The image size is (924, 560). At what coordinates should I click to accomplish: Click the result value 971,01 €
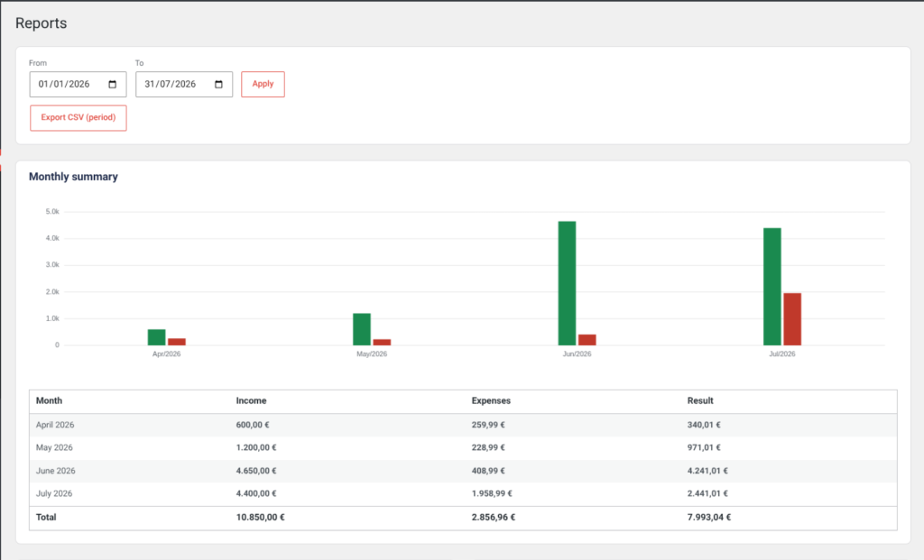coord(704,447)
